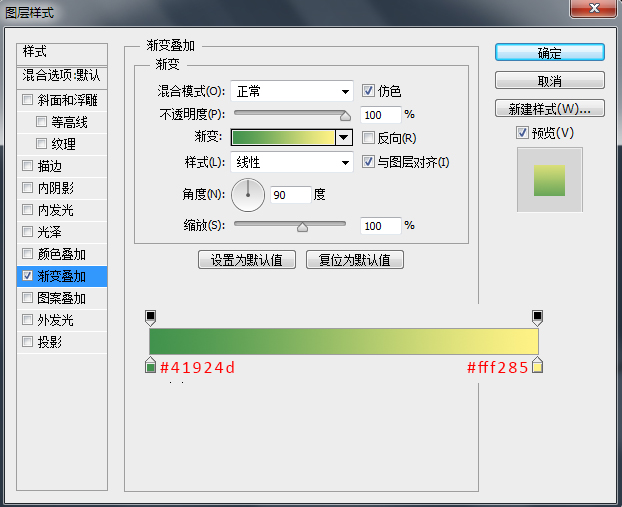622x507 pixels.
Task: Click the scale 缩放 slider handle
Action: click(x=302, y=227)
